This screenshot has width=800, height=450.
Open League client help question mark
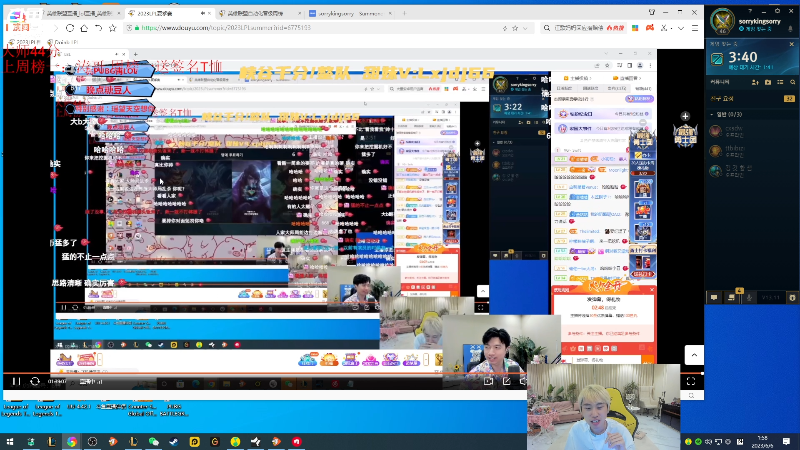tap(750, 11)
